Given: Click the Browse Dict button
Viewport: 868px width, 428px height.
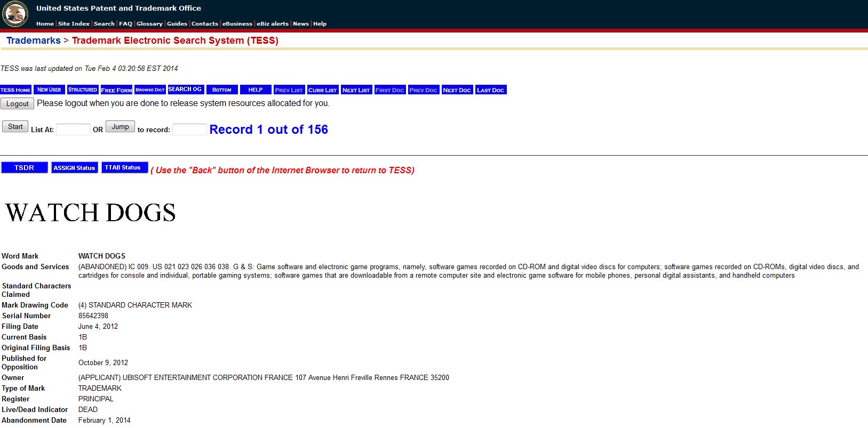Looking at the screenshot, I should (150, 90).
